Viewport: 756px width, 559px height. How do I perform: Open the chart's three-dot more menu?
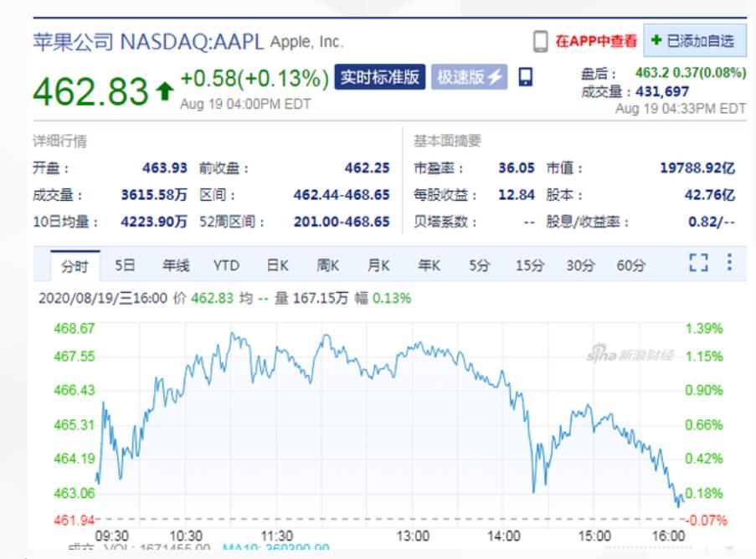(x=729, y=262)
